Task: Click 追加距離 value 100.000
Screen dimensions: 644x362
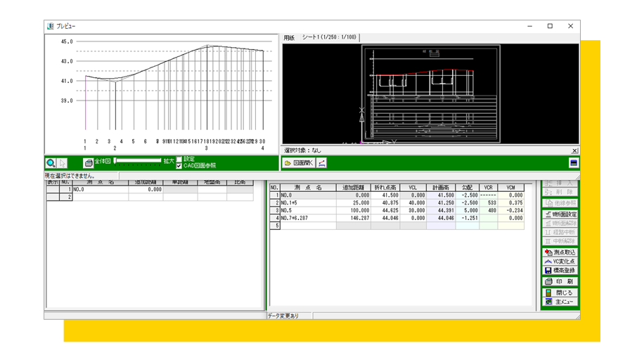Action: (353, 211)
